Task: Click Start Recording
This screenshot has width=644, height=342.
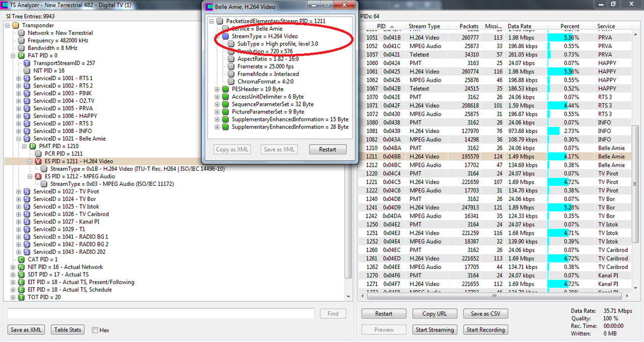Action: pyautogui.click(x=486, y=330)
